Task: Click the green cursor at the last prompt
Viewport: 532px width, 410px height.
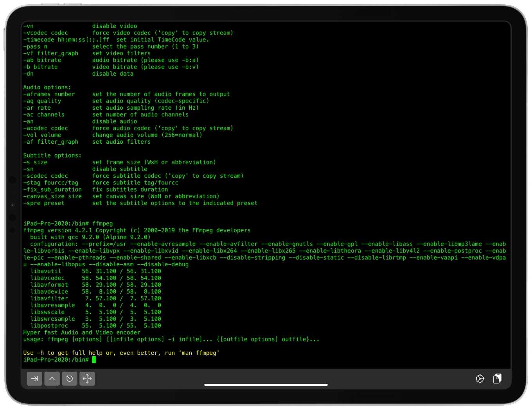Action: click(x=94, y=360)
